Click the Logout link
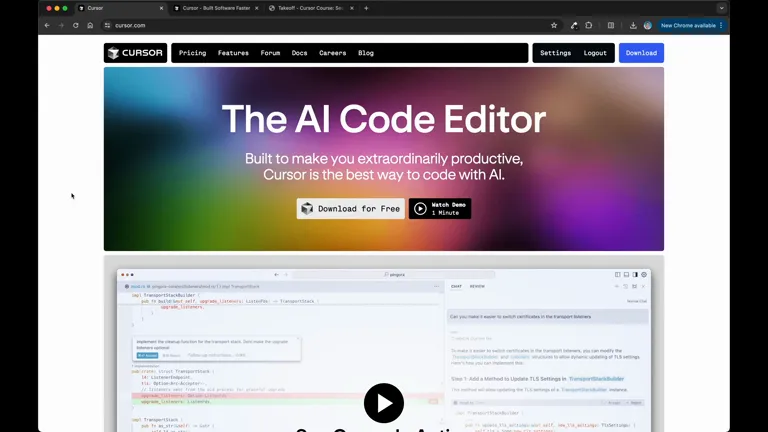This screenshot has width=768, height=432. pos(595,53)
